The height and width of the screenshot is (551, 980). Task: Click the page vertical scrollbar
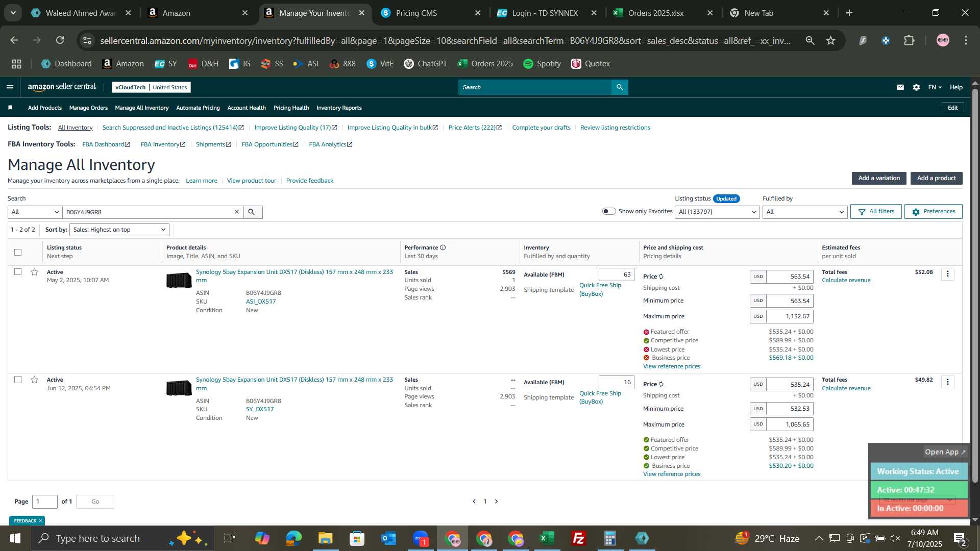(975, 286)
